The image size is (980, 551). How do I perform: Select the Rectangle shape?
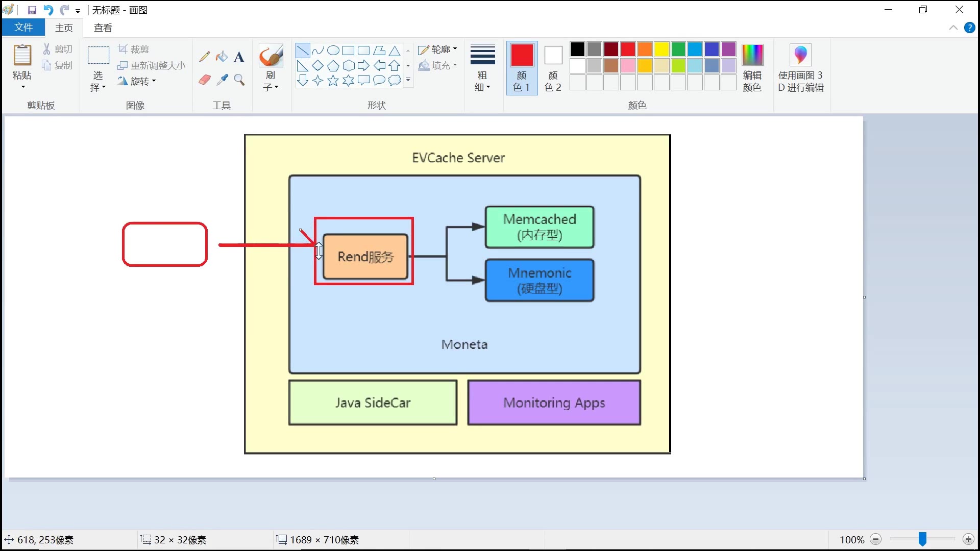(349, 51)
